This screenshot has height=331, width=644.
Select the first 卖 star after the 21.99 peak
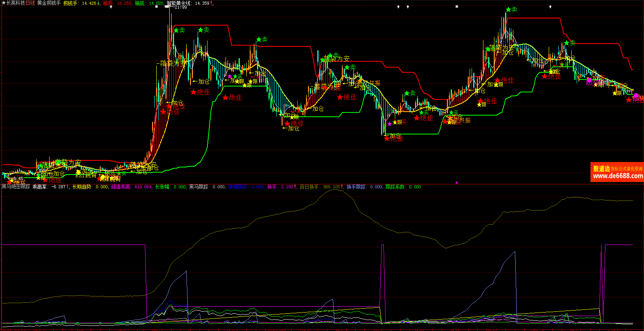[176, 30]
